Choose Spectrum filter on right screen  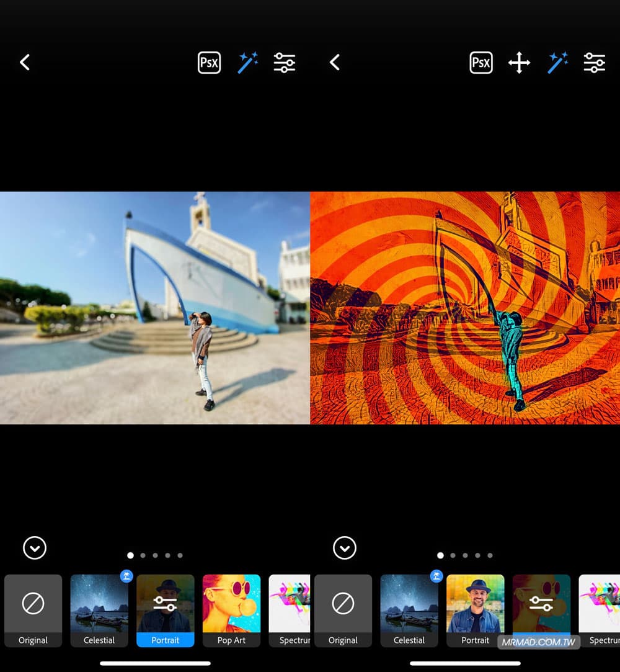point(600,611)
